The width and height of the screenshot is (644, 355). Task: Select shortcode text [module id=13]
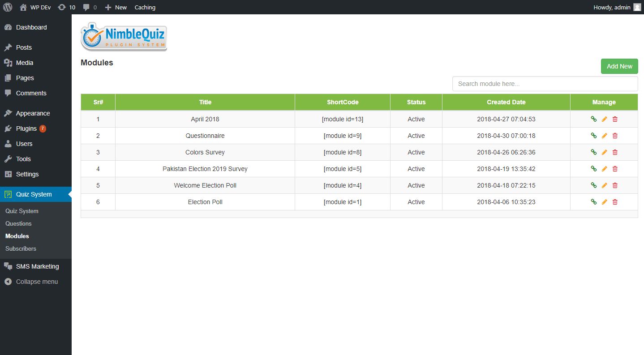[x=343, y=119]
